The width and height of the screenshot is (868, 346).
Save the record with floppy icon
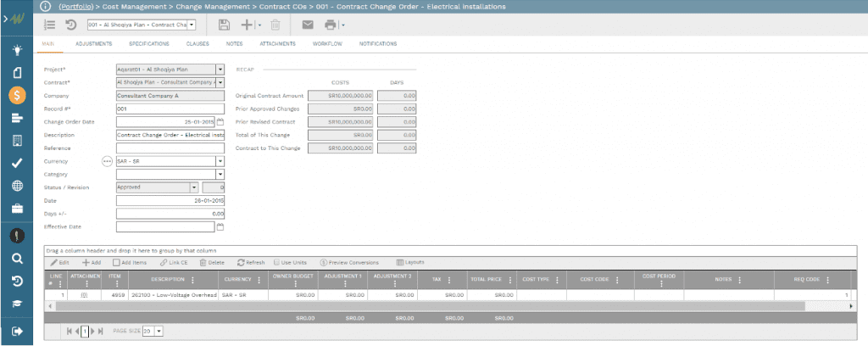[x=224, y=25]
